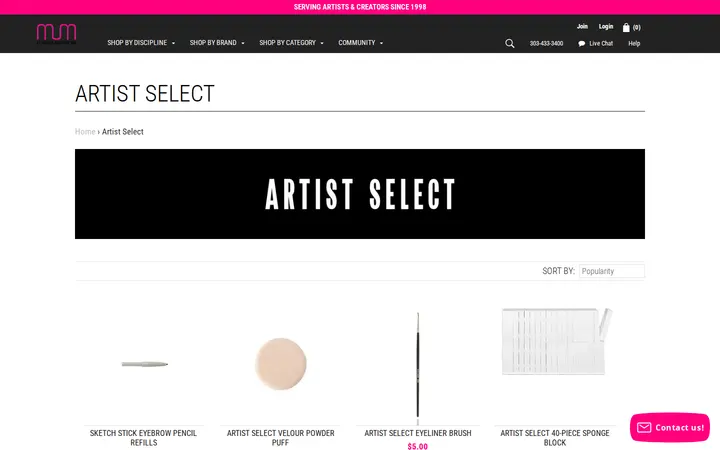Viewport: 720px width, 450px height.
Task: Expand the Shop by Brand menu
Action: [217, 43]
